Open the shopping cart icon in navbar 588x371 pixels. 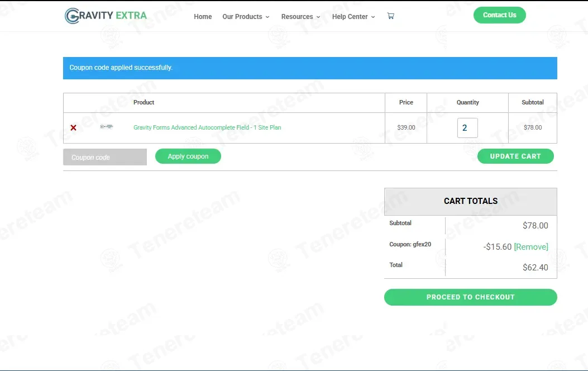click(390, 16)
